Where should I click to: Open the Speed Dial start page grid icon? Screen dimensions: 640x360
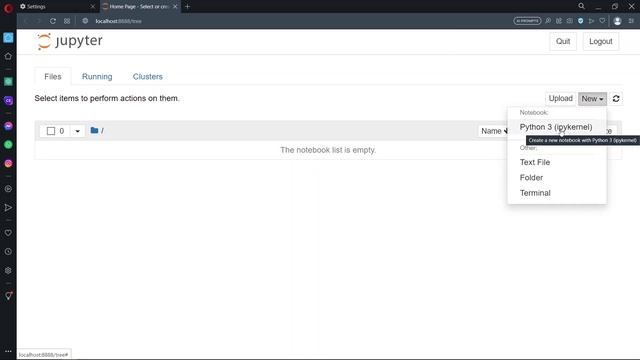[x=67, y=21]
